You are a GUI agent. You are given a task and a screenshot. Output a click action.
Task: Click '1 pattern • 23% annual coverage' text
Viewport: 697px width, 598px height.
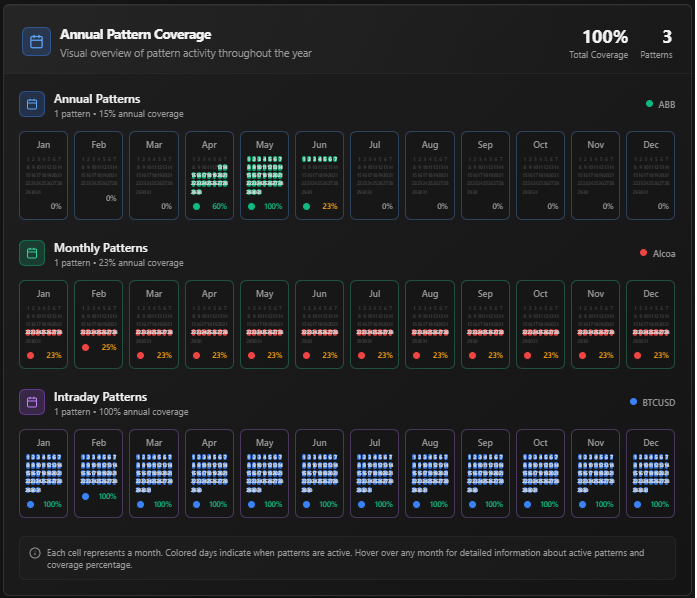(x=119, y=263)
